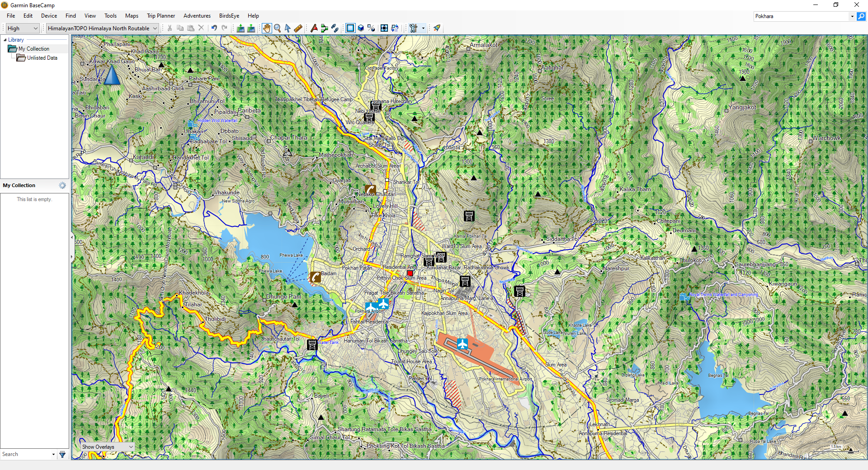Expand the search history dropdown arrow
Screen dimensions: 868x470
[852, 16]
